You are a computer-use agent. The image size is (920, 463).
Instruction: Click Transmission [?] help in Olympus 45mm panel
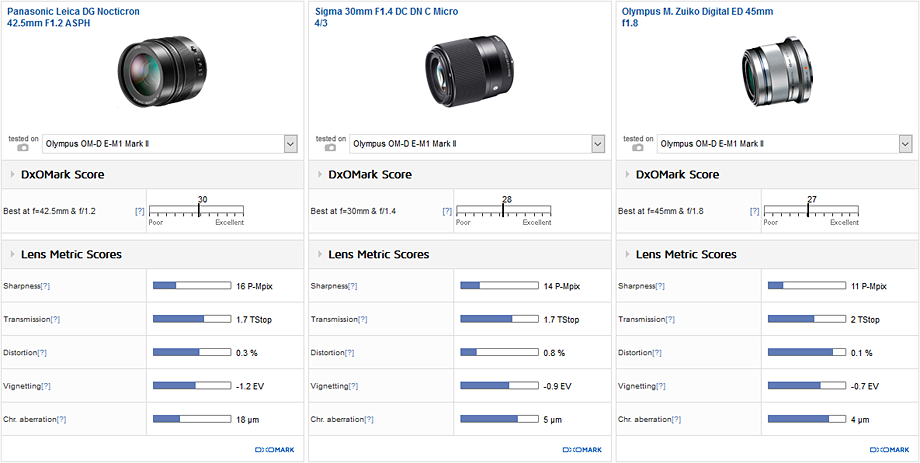click(x=670, y=319)
